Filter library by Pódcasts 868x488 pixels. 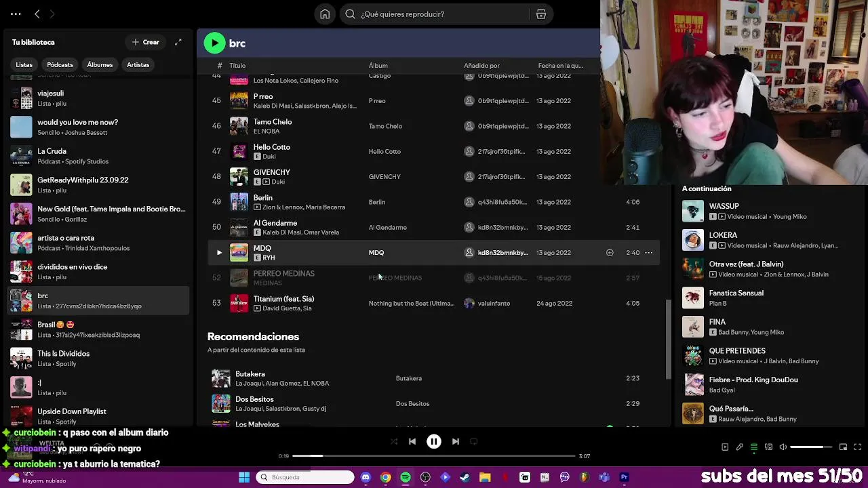click(60, 65)
